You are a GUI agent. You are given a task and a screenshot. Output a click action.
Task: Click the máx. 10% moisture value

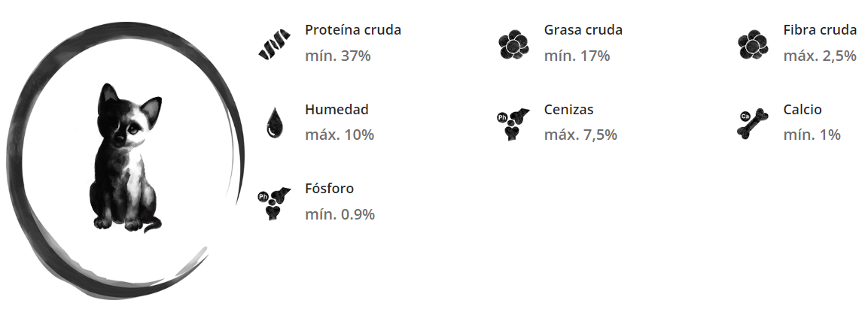coord(340,135)
